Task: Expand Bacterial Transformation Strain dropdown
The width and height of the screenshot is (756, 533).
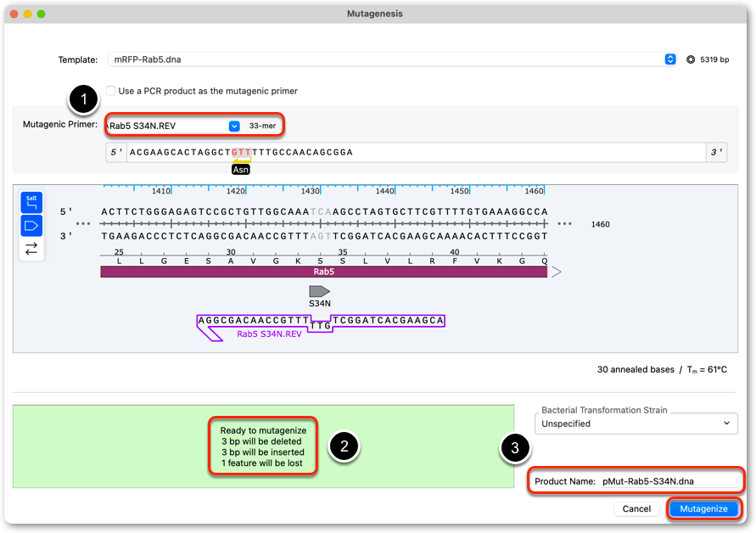Action: pyautogui.click(x=636, y=424)
